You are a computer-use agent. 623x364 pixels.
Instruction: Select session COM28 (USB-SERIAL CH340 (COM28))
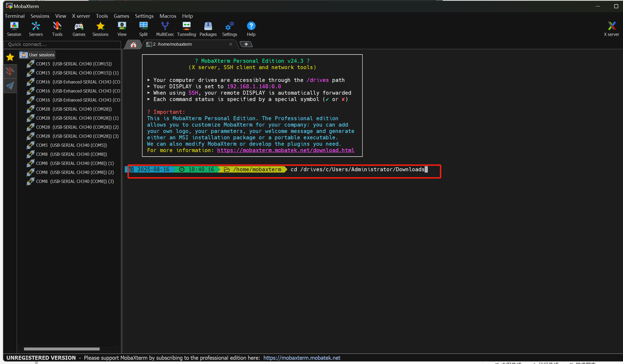pyautogui.click(x=69, y=109)
